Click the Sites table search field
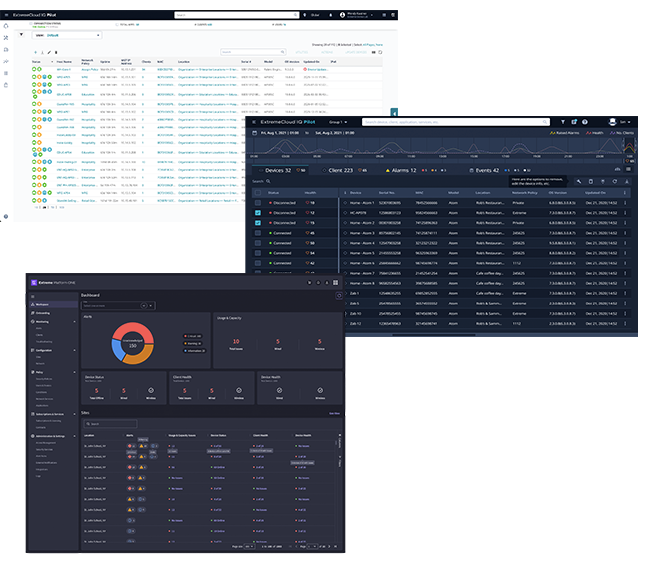 110,424
